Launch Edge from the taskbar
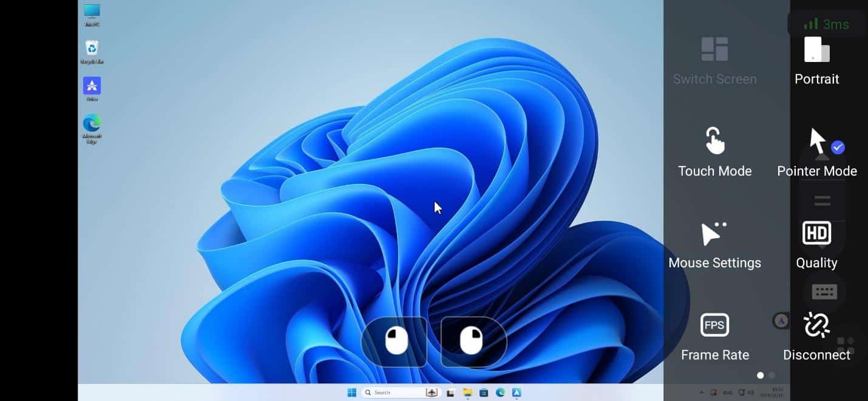 [x=501, y=392]
